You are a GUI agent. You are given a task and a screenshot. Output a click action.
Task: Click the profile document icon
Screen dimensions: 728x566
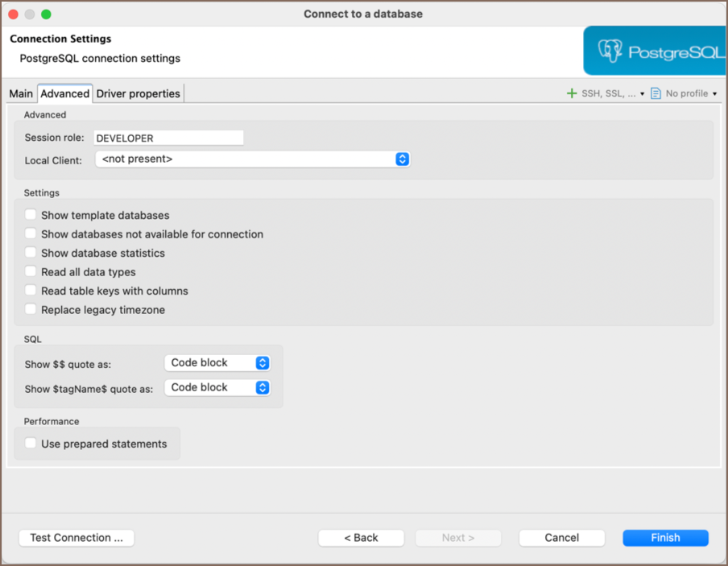click(x=656, y=93)
